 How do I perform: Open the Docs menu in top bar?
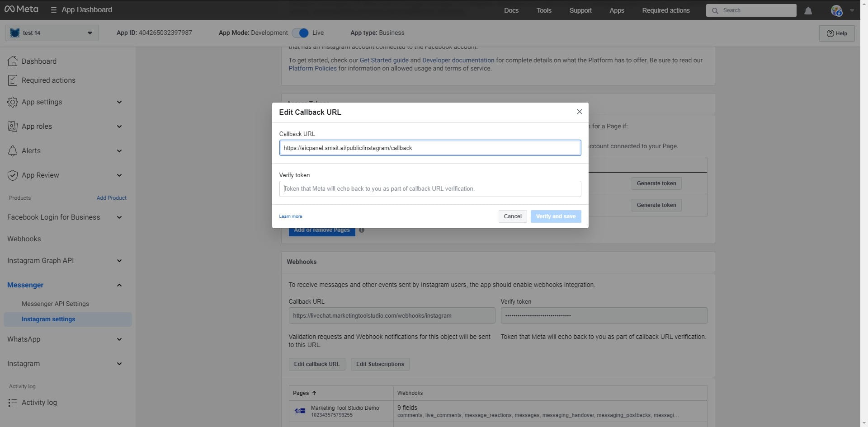click(511, 10)
